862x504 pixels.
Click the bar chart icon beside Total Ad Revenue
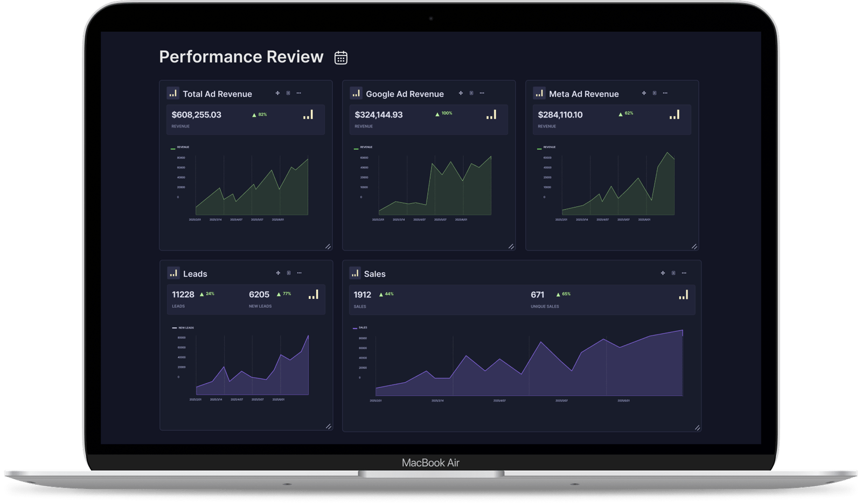[x=173, y=93]
